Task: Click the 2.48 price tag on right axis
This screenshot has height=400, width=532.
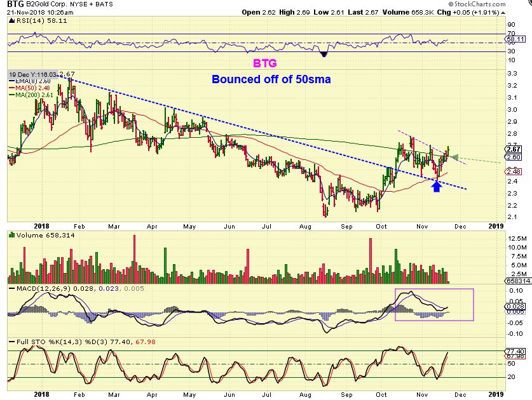Action: tap(514, 171)
